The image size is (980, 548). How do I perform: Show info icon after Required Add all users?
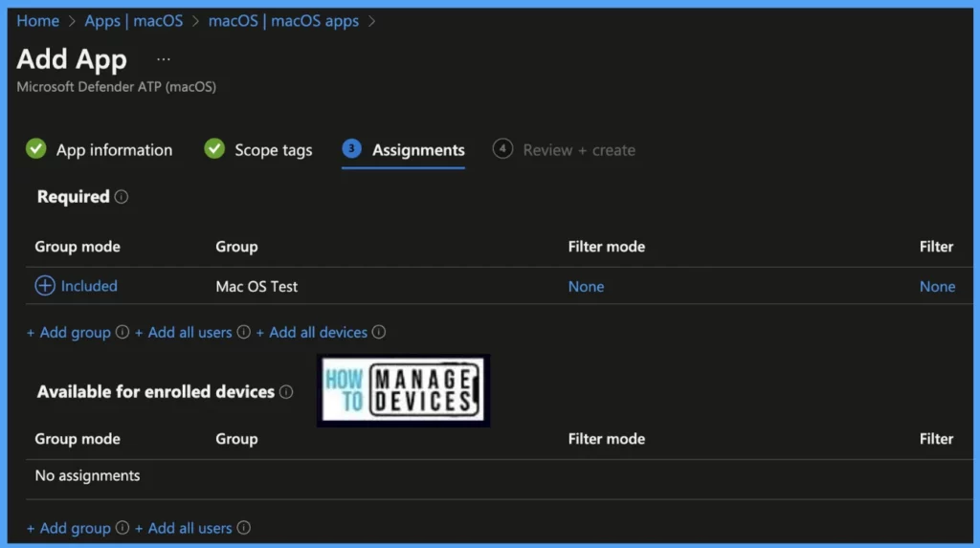click(x=244, y=332)
